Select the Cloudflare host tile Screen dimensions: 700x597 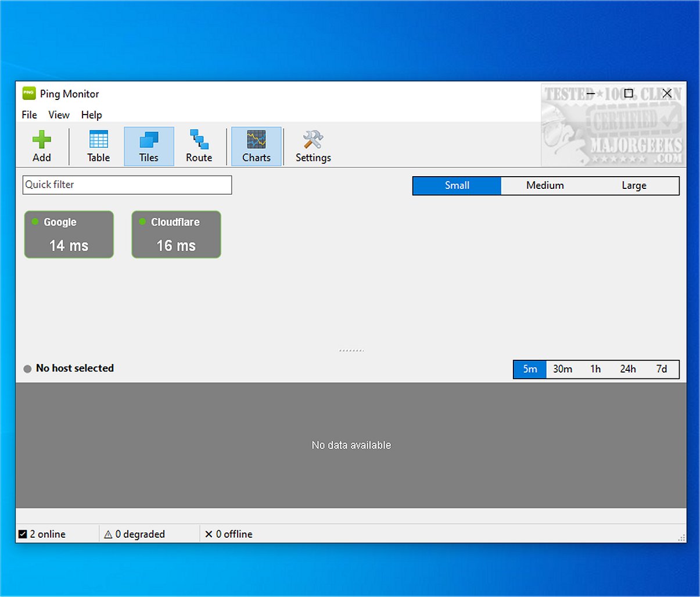point(177,234)
